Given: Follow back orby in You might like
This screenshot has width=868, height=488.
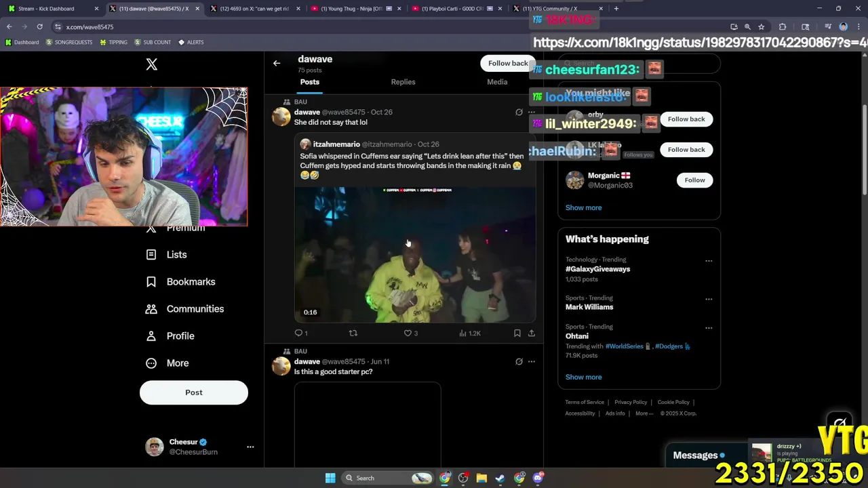Looking at the screenshot, I should pyautogui.click(x=686, y=119).
